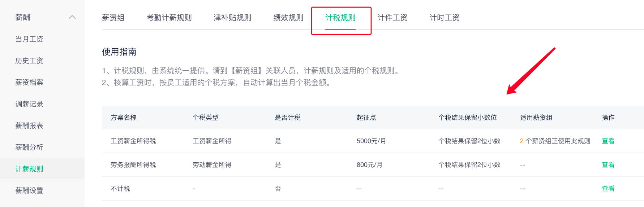Viewport: 644px width, 207px height.
Task: Switch to 薪资组 tab
Action: point(113,18)
